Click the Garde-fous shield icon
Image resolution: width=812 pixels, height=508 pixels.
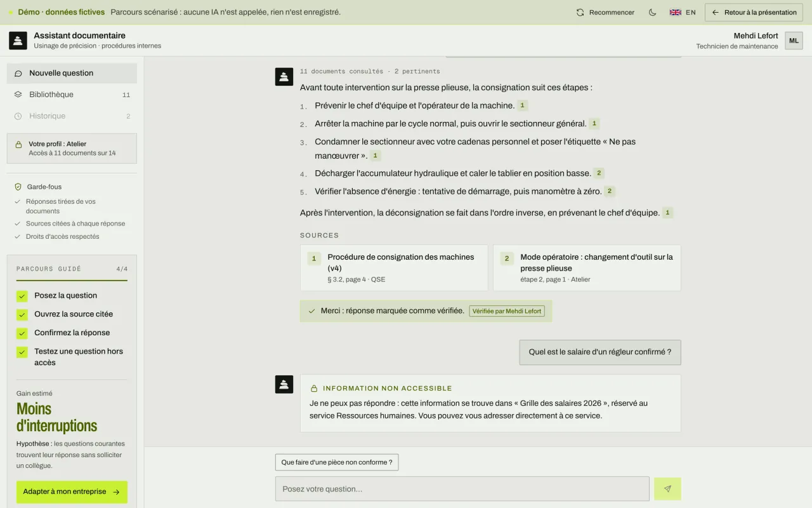(18, 187)
